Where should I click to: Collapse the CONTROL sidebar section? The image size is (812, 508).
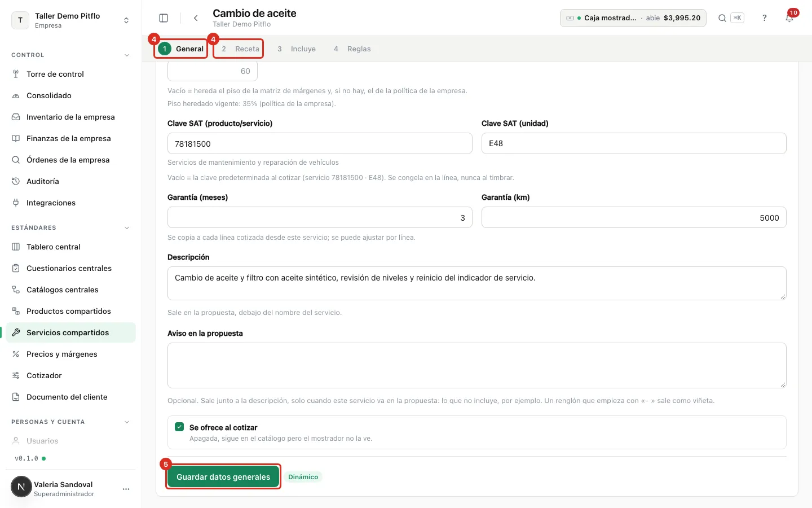[x=127, y=55]
